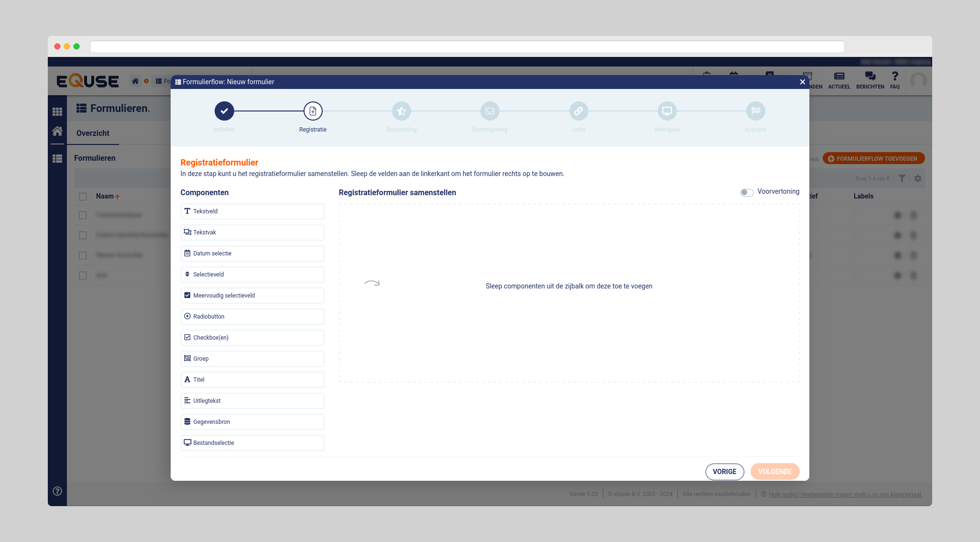The image size is (980, 542).
Task: Toggle the Voorvertoning switch
Action: (747, 192)
